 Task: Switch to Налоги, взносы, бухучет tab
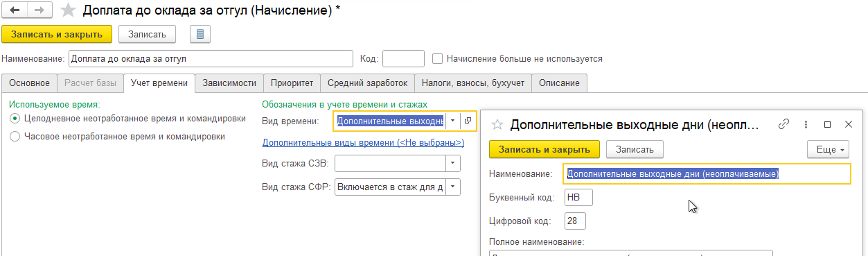[473, 83]
